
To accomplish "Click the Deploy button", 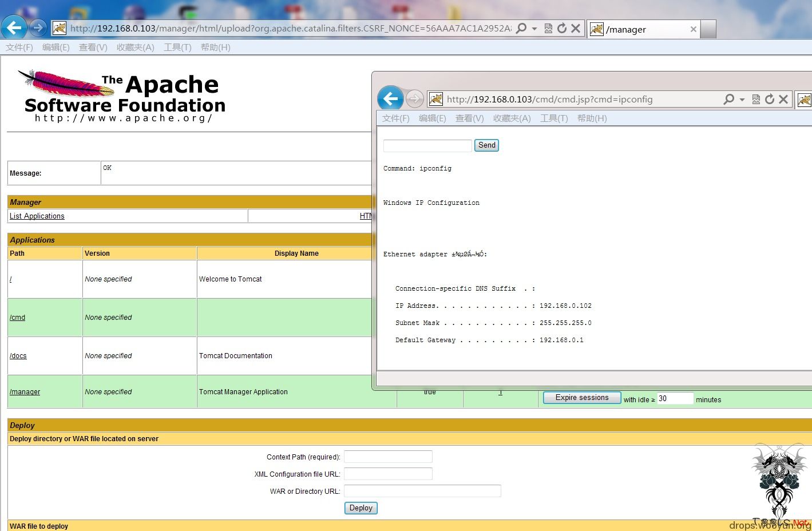I will (x=361, y=508).
